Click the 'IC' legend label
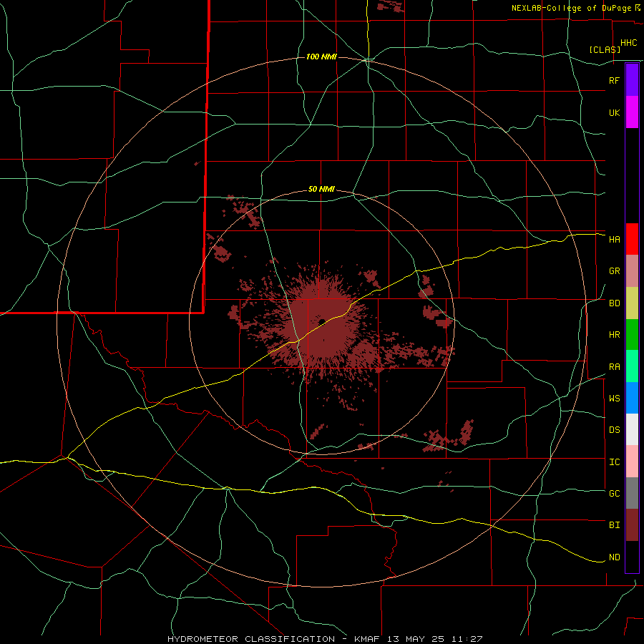Screen dimensions: 644x644 click(614, 462)
